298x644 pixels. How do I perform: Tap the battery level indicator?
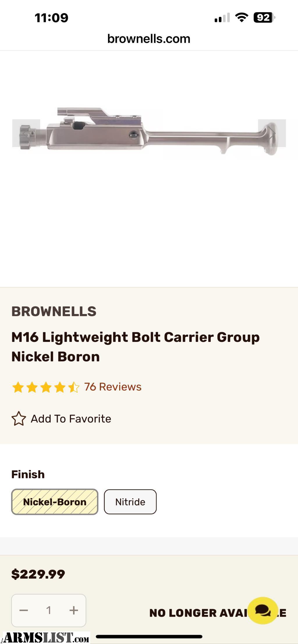click(x=264, y=18)
